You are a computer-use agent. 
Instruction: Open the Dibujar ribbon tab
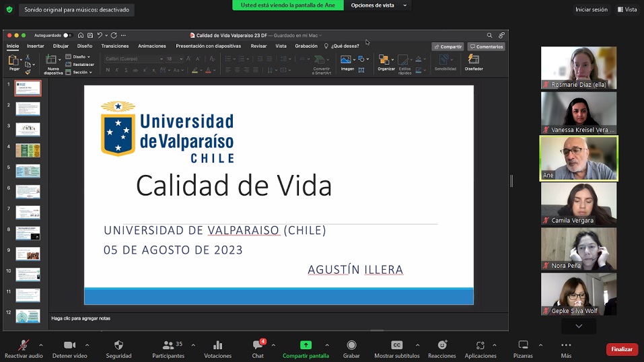(61, 46)
